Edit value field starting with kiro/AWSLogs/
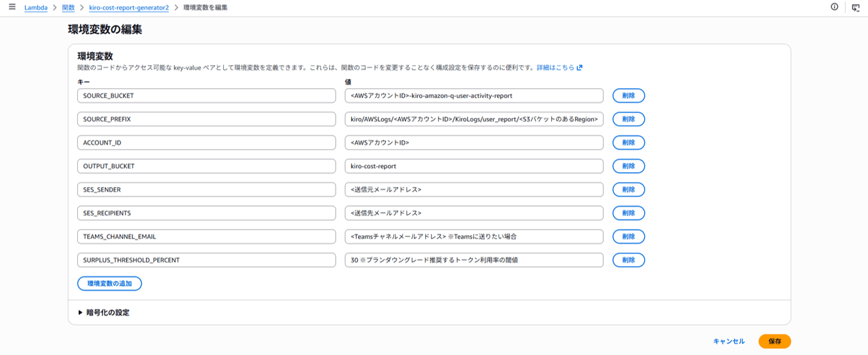Image resolution: width=868 pixels, height=355 pixels. click(x=474, y=119)
